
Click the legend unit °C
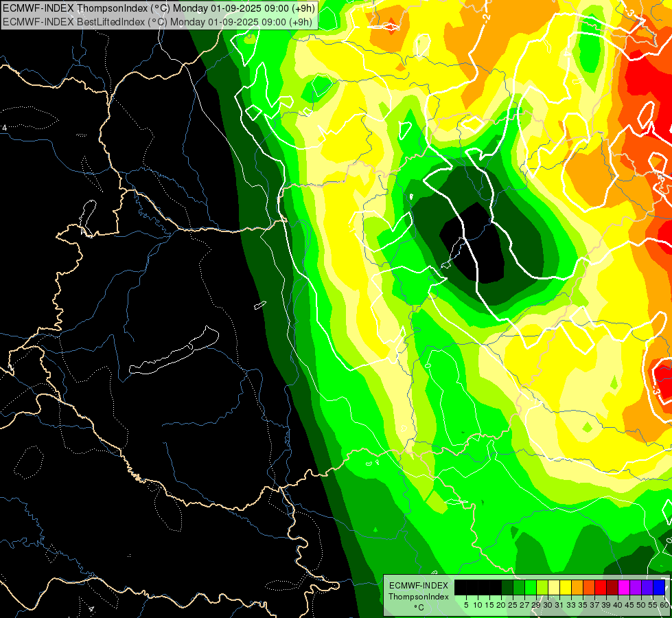419,607
